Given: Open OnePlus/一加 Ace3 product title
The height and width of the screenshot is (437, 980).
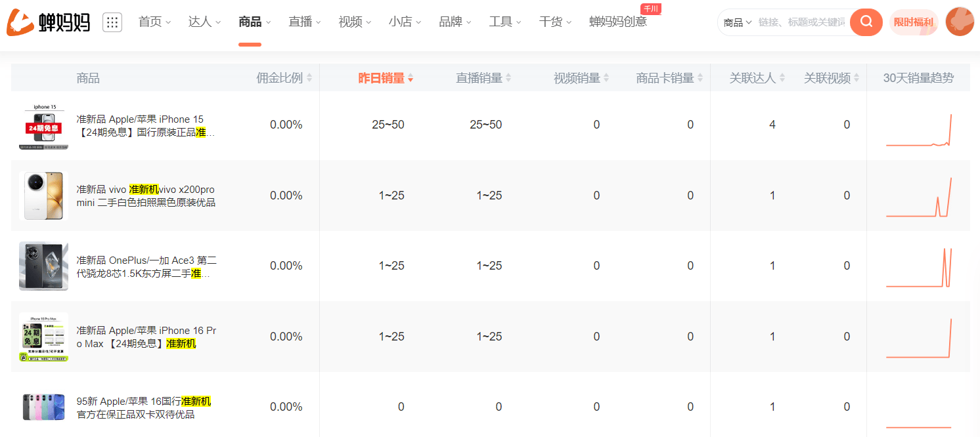Looking at the screenshot, I should pyautogui.click(x=146, y=266).
